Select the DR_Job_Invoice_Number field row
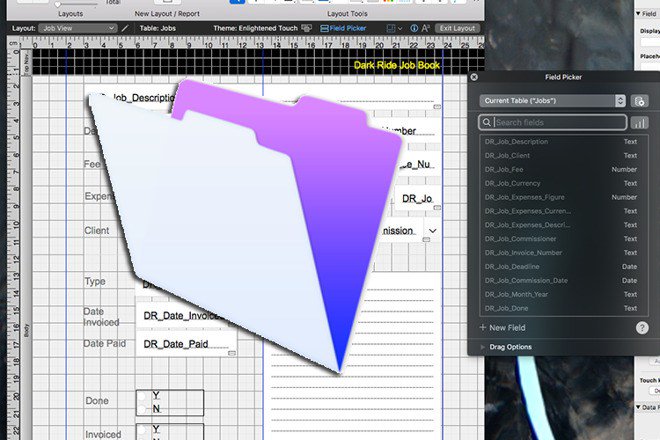Viewport: 660px width, 440px height. [563, 253]
